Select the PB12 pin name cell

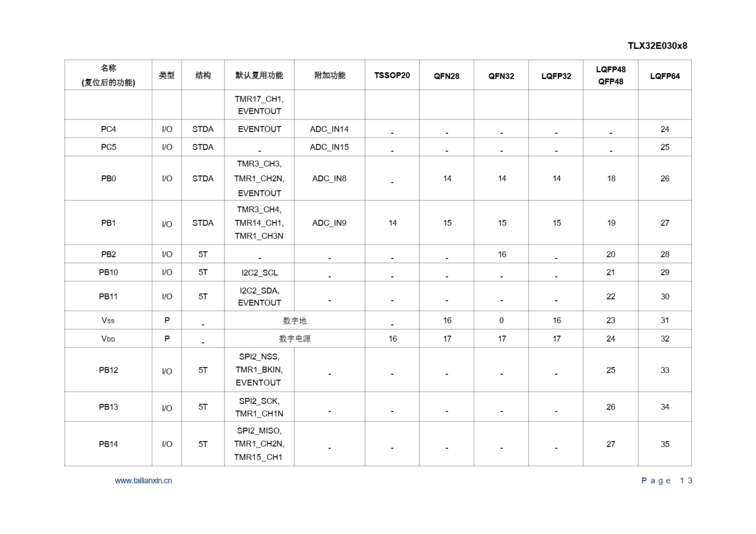pyautogui.click(x=108, y=370)
